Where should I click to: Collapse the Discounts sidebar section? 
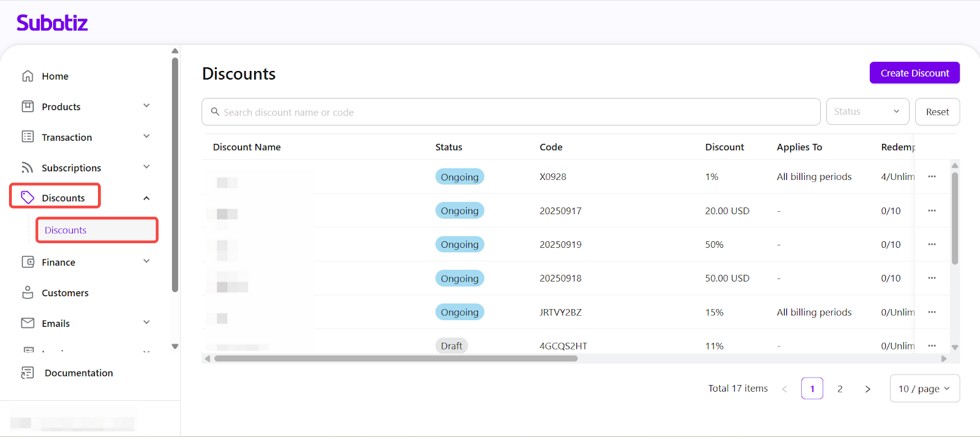146,198
